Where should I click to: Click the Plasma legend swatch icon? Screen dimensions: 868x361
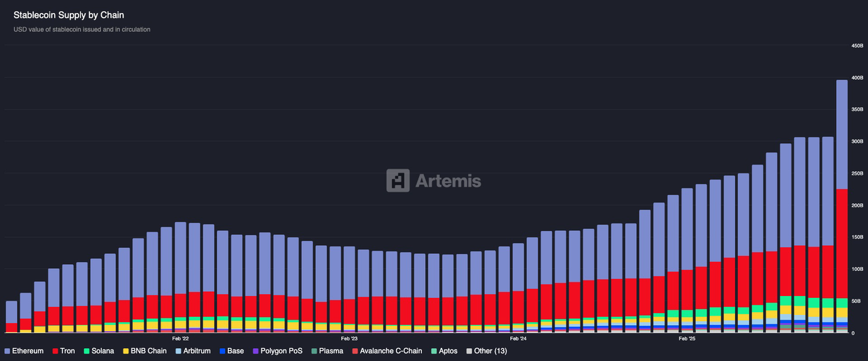315,351
